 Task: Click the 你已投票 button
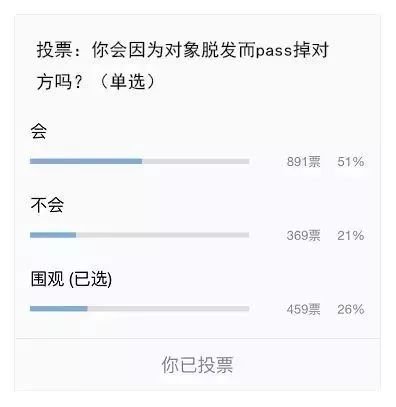coord(197,365)
